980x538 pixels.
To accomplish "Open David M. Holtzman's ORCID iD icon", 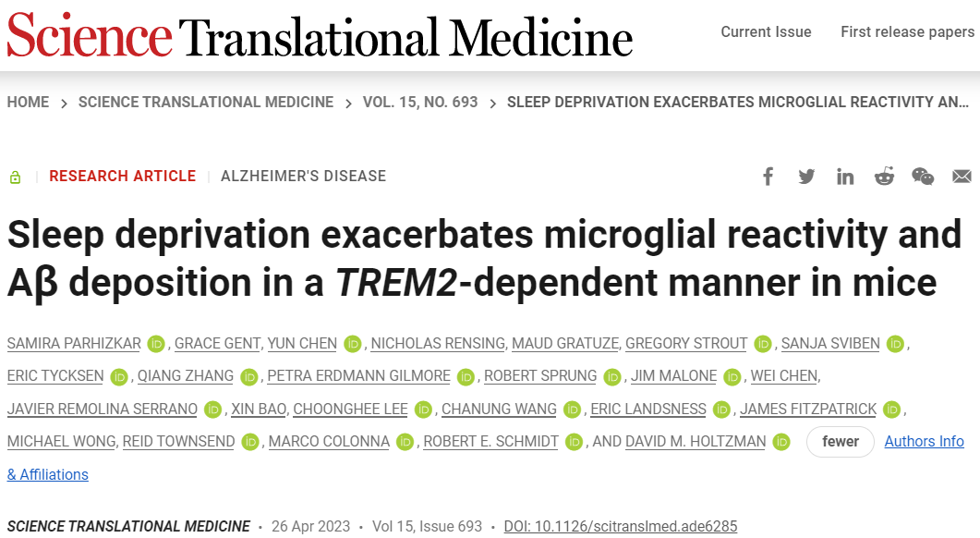I will [x=781, y=442].
